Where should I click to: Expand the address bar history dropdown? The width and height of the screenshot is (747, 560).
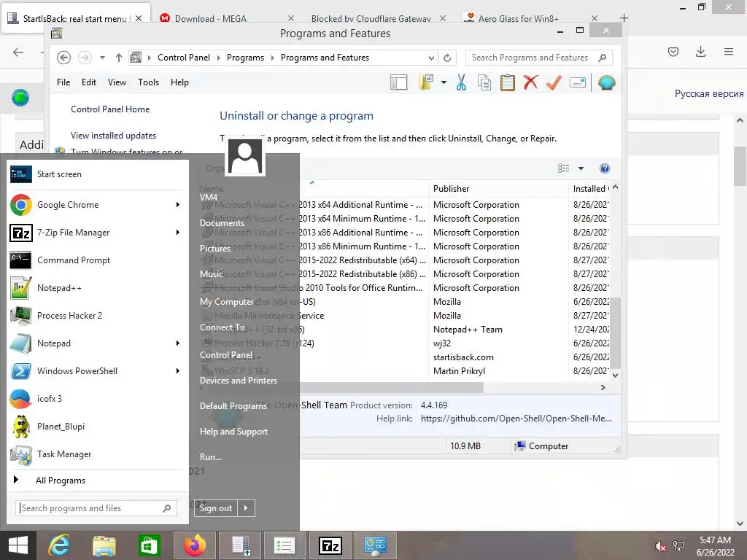[431, 58]
